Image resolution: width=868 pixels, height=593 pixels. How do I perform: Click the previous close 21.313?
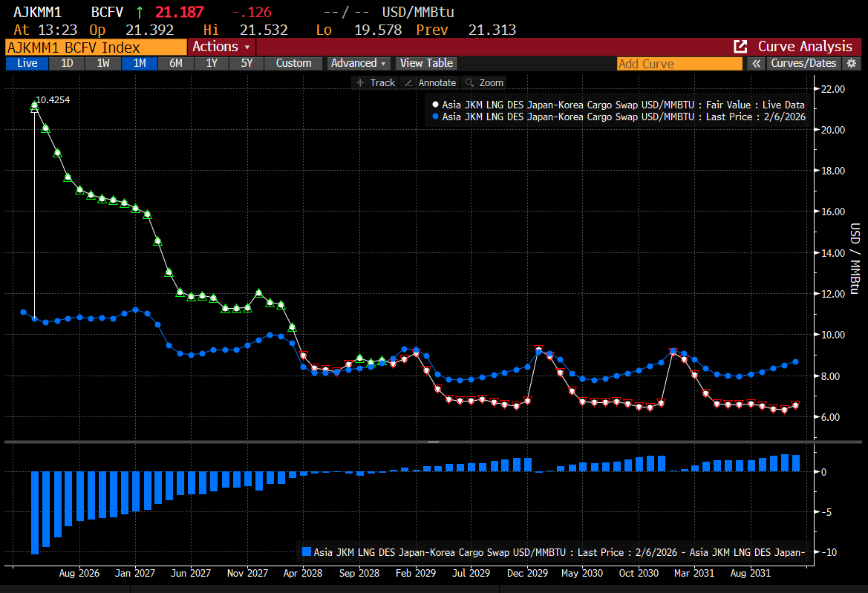pos(492,30)
